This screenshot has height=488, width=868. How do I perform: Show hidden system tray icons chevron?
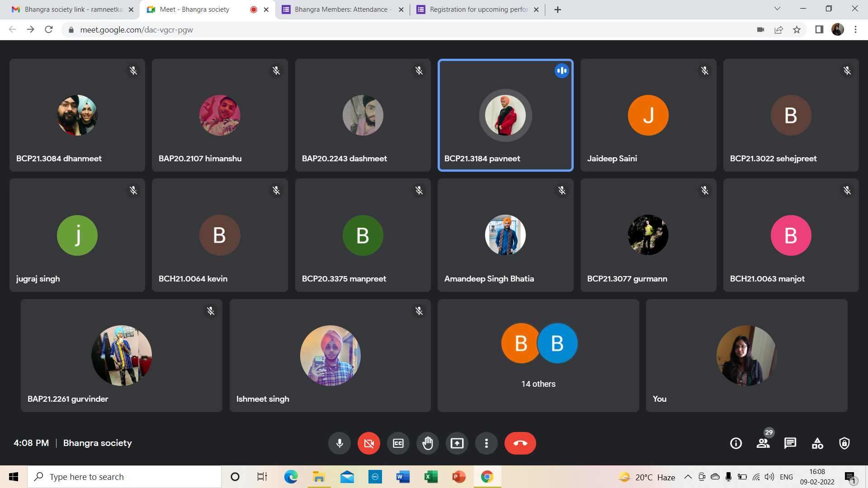[x=688, y=477]
